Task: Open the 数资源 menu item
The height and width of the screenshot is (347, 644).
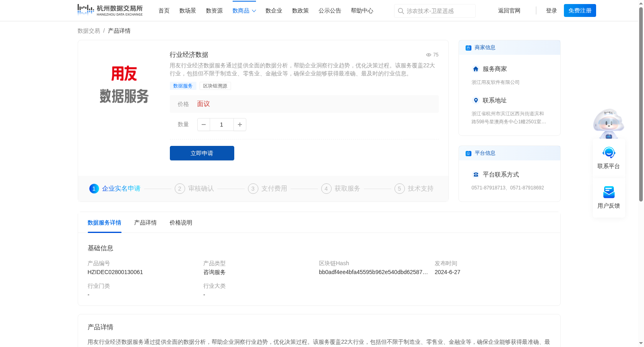Action: click(214, 11)
